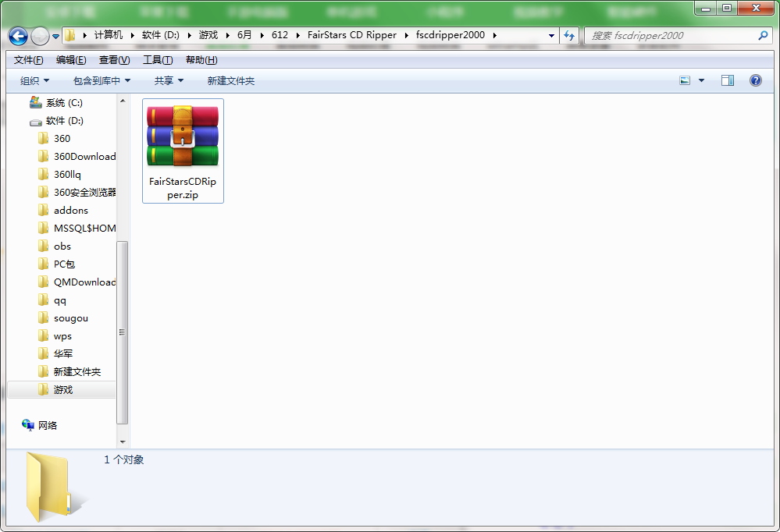The image size is (780, 532).
Task: Open the 包含到库中 dropdown
Action: coord(102,80)
